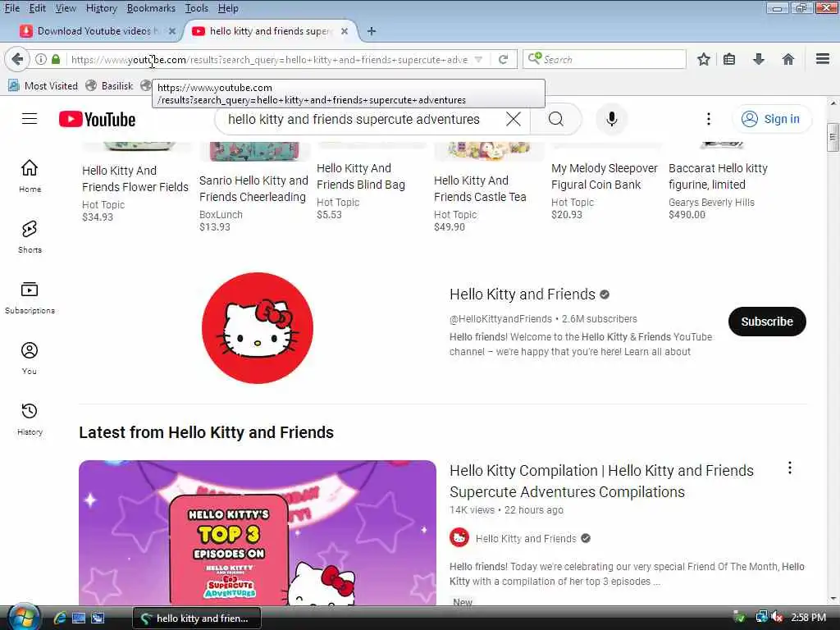Launch Internet Explorer from taskbar
Viewport: 840px width, 630px height.
coord(59,619)
